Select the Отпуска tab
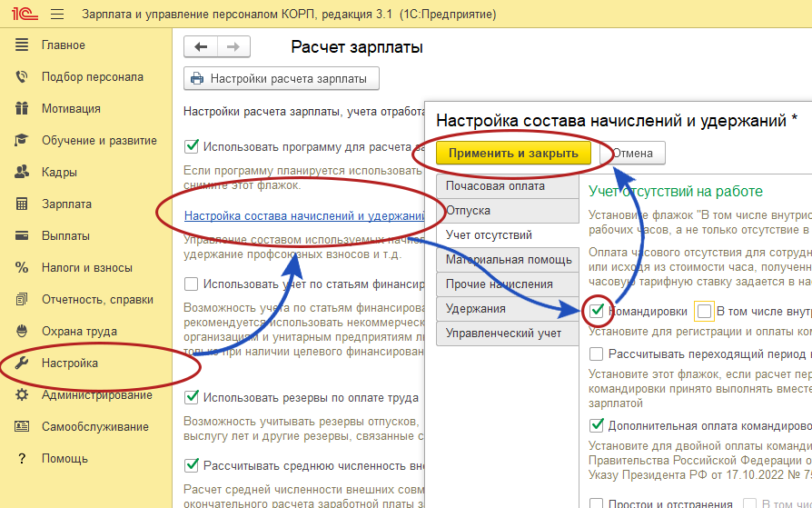The width and height of the screenshot is (812, 508). click(x=468, y=210)
